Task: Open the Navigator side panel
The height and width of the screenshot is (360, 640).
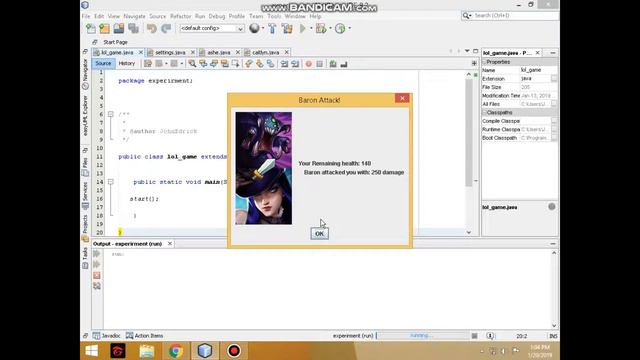Action: click(85, 74)
